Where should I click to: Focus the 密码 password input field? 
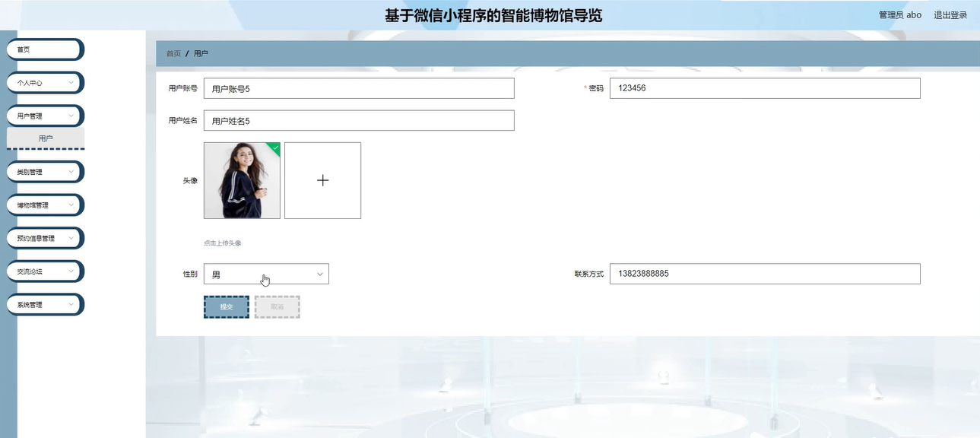[x=766, y=88]
